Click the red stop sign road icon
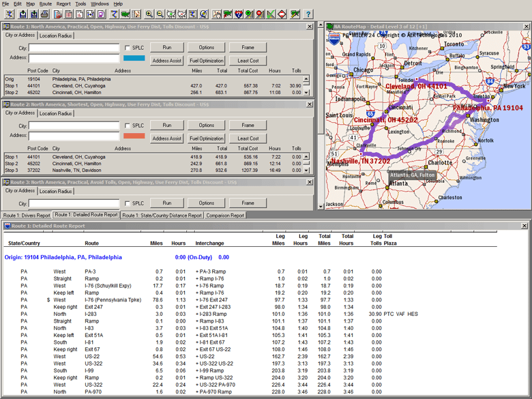The image size is (532, 399). (260, 14)
